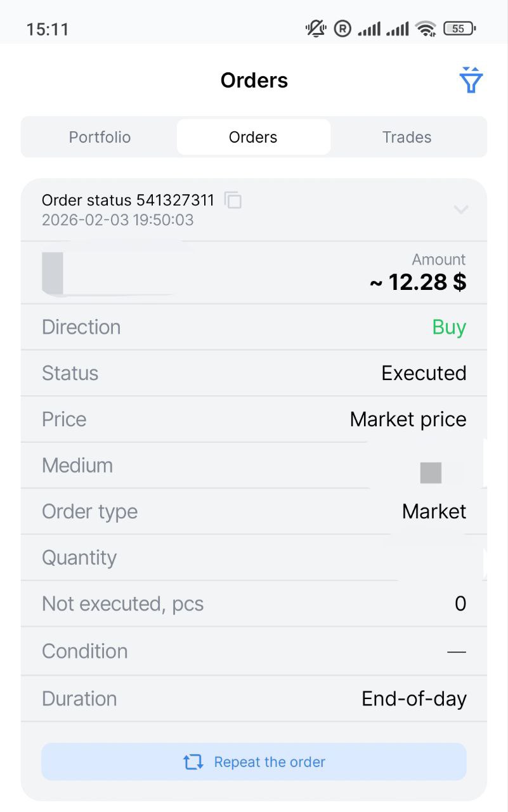Tap the repeat arrows icon
The width and height of the screenshot is (508, 812).
pos(193,762)
